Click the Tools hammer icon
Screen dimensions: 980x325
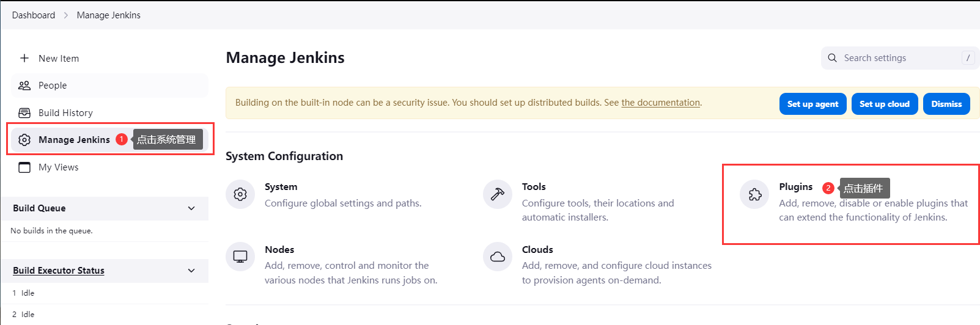pyautogui.click(x=498, y=194)
